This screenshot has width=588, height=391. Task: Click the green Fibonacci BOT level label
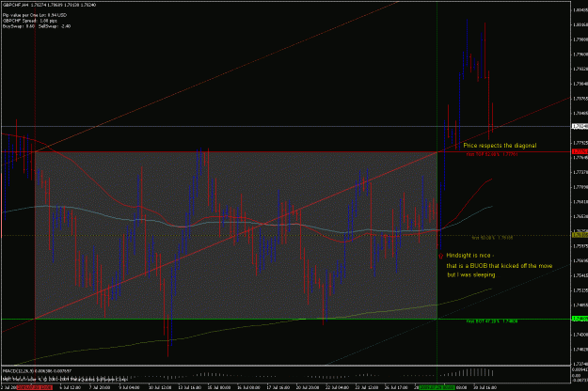click(492, 321)
